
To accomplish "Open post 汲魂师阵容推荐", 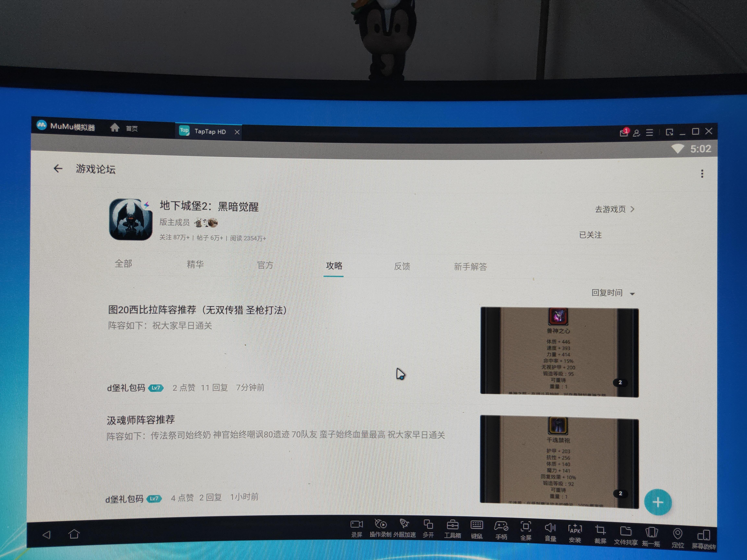I will (141, 420).
